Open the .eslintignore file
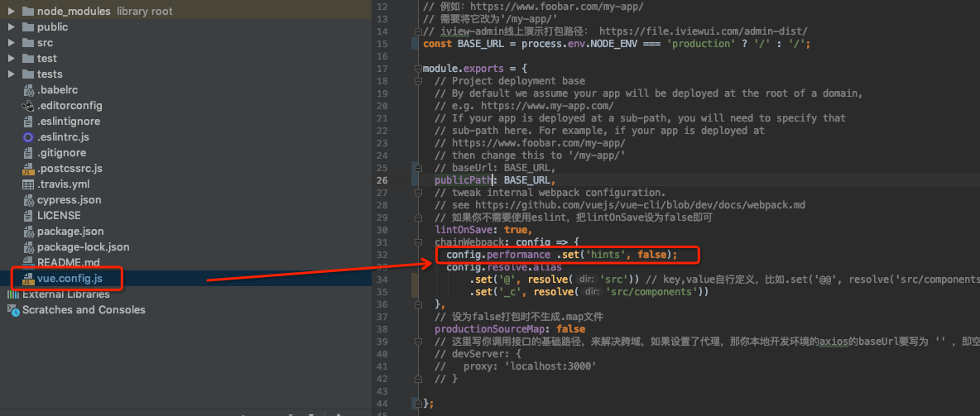The height and width of the screenshot is (416, 980). point(69,122)
